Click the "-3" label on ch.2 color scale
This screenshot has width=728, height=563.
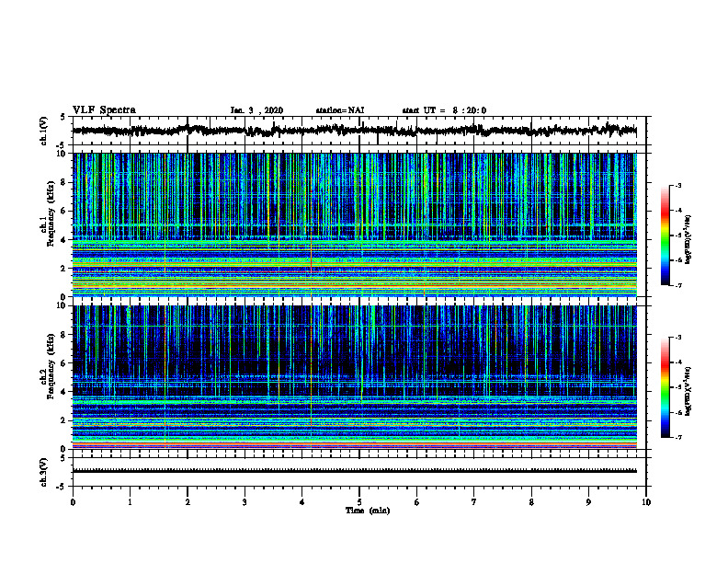(x=677, y=338)
